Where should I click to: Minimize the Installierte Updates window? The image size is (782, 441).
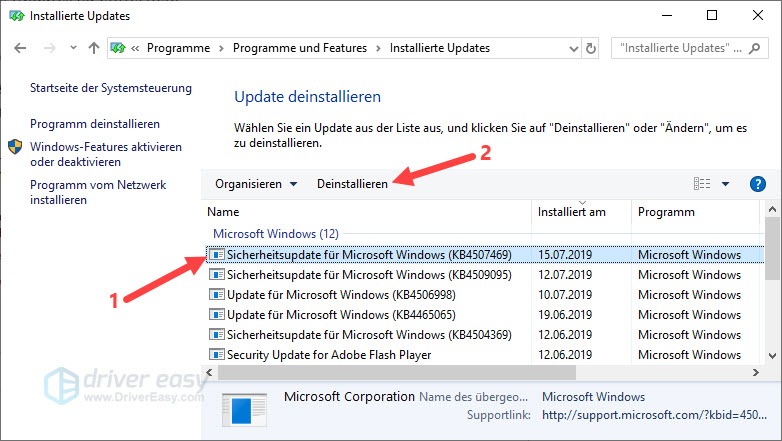click(x=667, y=15)
